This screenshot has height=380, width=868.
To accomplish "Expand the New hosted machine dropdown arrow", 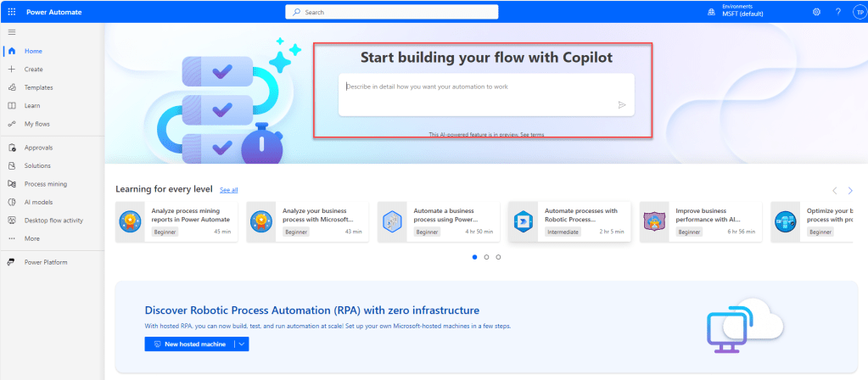I will tap(242, 344).
